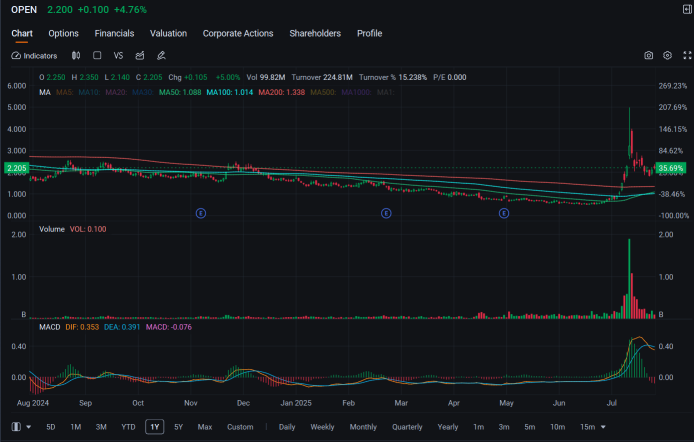Click the MA indicator label
Screen dimensions: 694x442
[45, 92]
